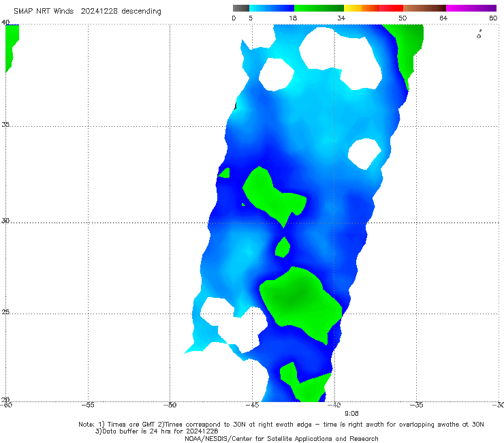This screenshot has height=443, width=504.
Task: Click the longitude label '-50' on bottom axis
Action: tap(170, 405)
